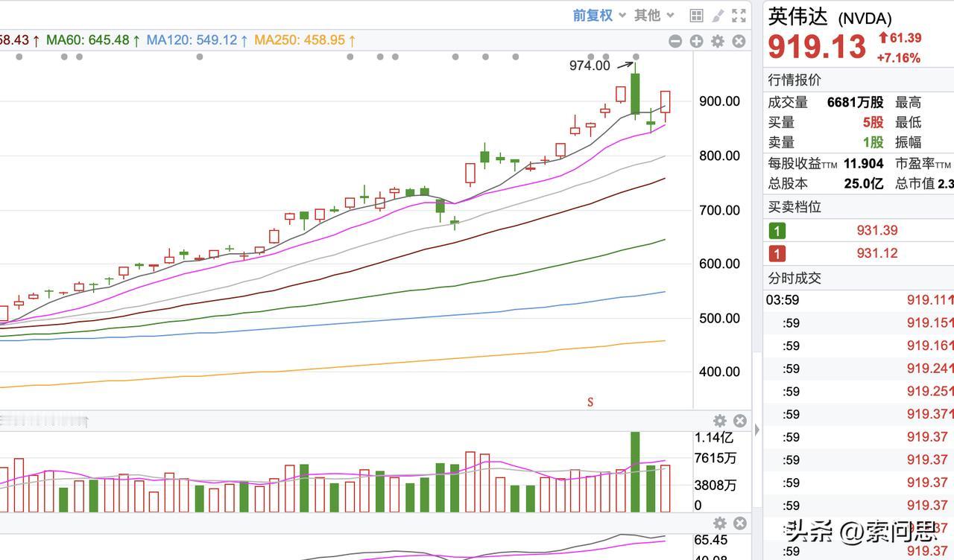The image size is (954, 560).
Task: Click the 英伟达 stock name
Action: click(798, 16)
